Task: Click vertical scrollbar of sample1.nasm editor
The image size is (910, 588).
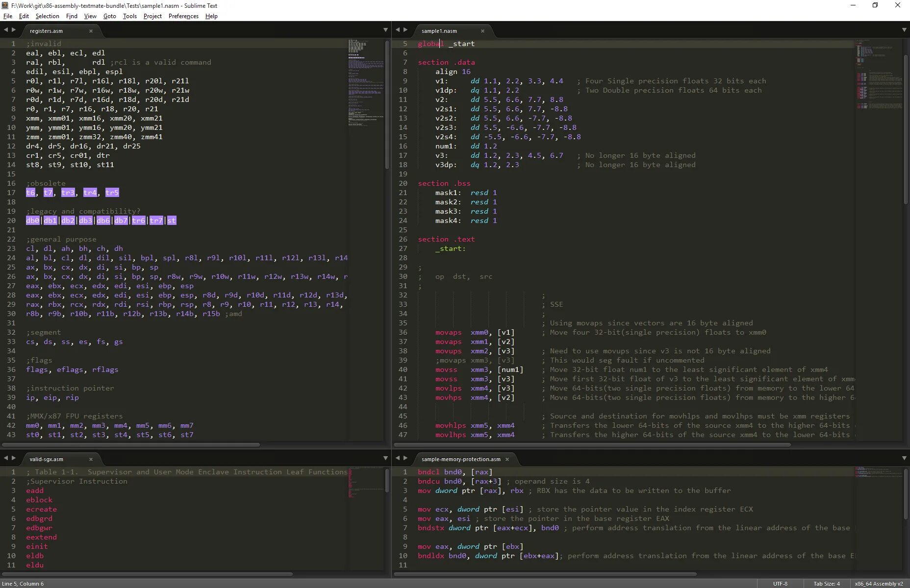Action: coord(906,130)
